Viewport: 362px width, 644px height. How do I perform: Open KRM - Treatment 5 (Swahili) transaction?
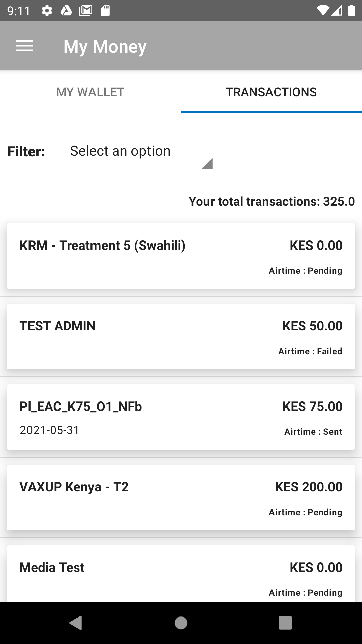pyautogui.click(x=181, y=256)
